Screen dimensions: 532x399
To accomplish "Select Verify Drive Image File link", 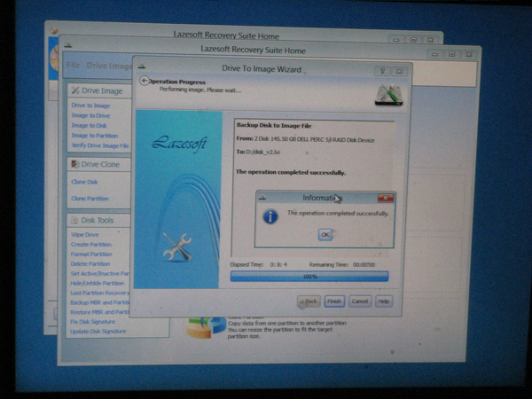I will (100, 146).
